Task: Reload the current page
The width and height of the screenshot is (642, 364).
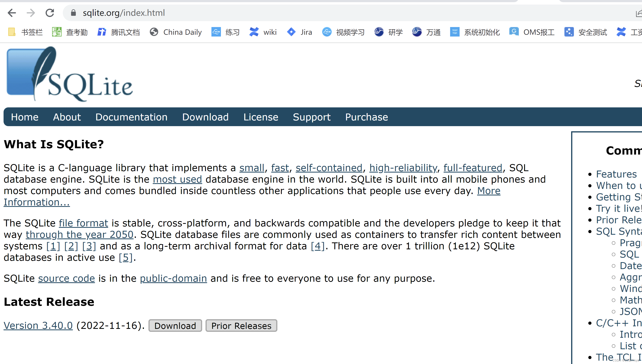Action: coord(50,13)
